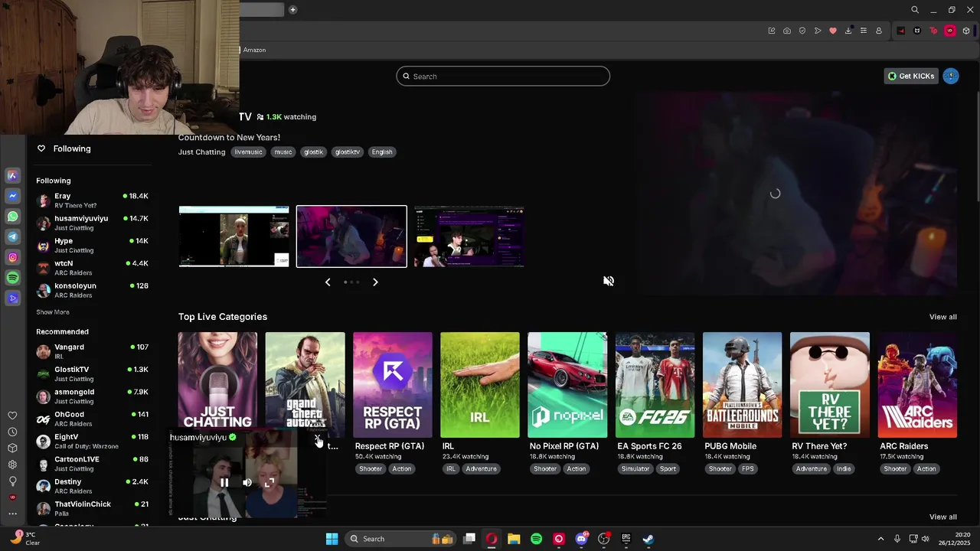Open File Explorer from the taskbar
The image size is (980, 551).
tap(514, 539)
